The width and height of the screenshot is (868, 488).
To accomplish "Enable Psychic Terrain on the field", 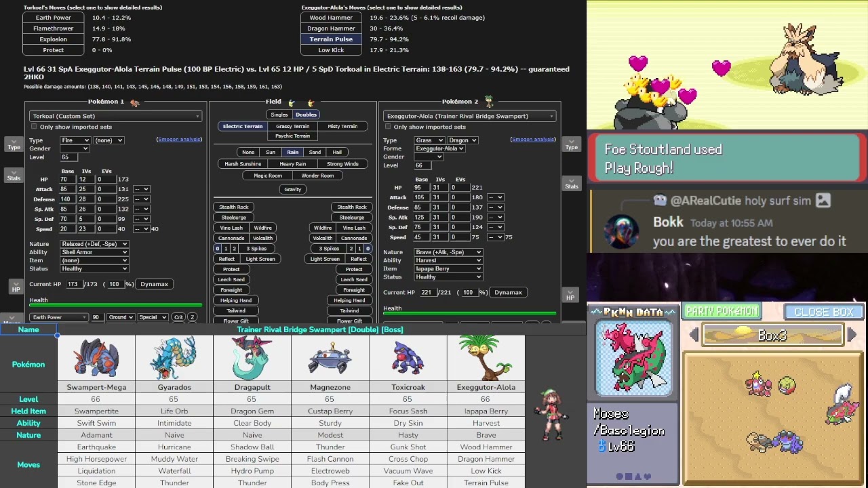I will pos(293,136).
